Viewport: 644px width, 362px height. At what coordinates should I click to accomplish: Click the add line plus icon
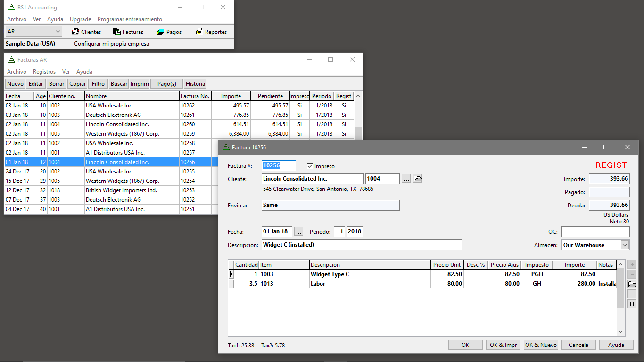[632, 264]
